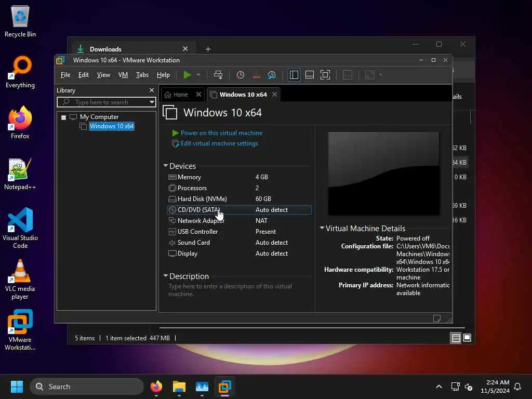Open Firefox from the taskbar

click(156, 387)
